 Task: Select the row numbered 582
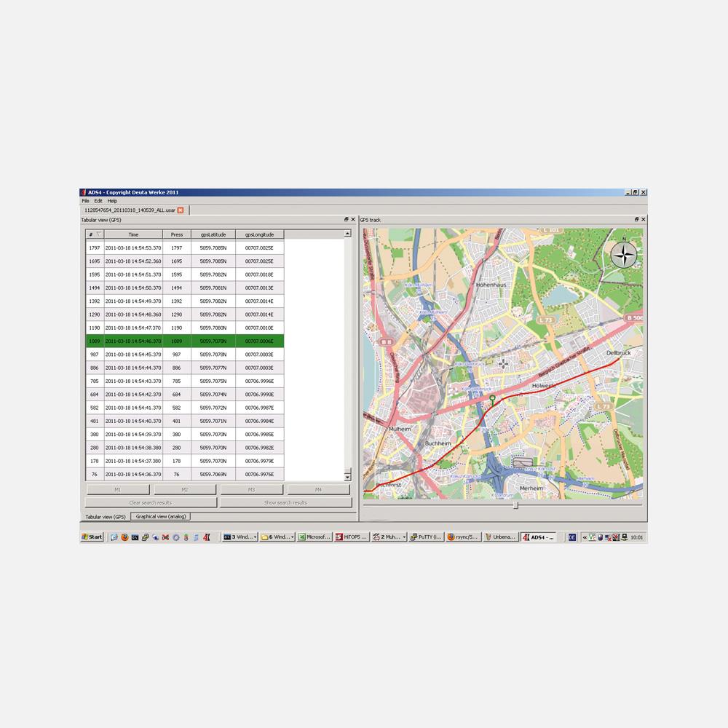(x=185, y=408)
